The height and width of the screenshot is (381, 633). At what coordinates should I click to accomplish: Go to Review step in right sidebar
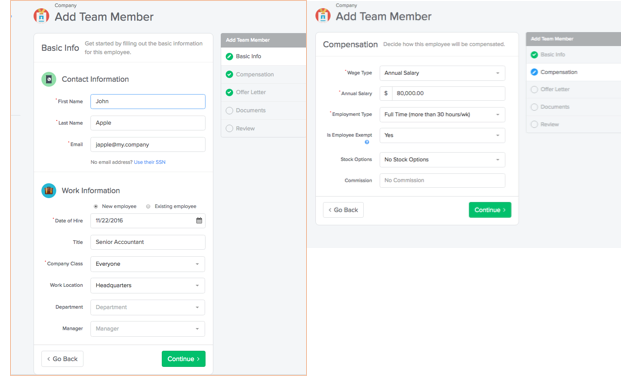point(573,124)
